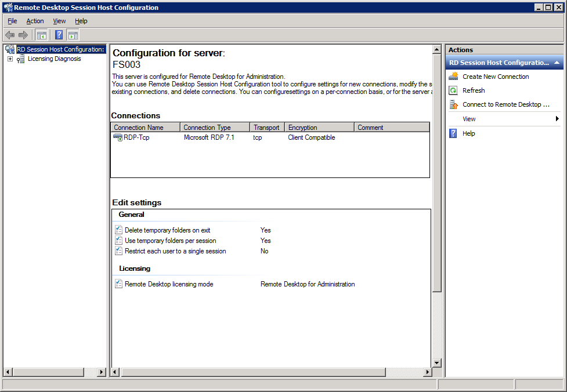Click the main pane horizontal scroll right arrow
567x392 pixels.
[x=427, y=372]
